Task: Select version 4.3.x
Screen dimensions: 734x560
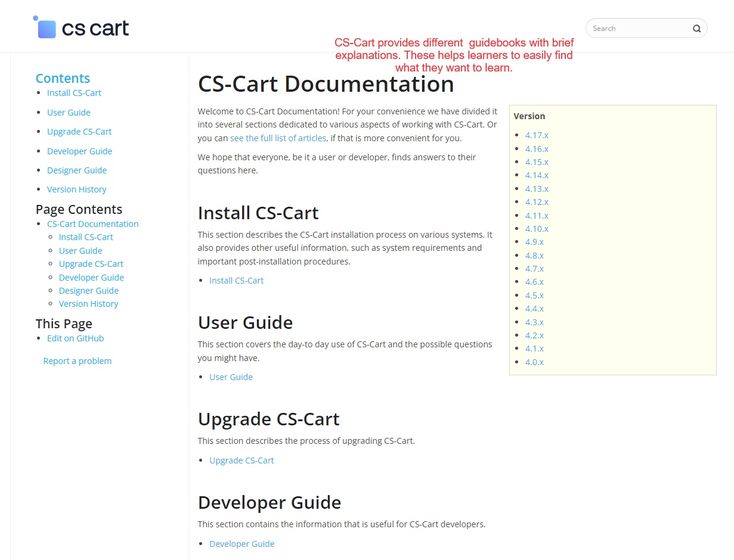Action: pyautogui.click(x=534, y=322)
